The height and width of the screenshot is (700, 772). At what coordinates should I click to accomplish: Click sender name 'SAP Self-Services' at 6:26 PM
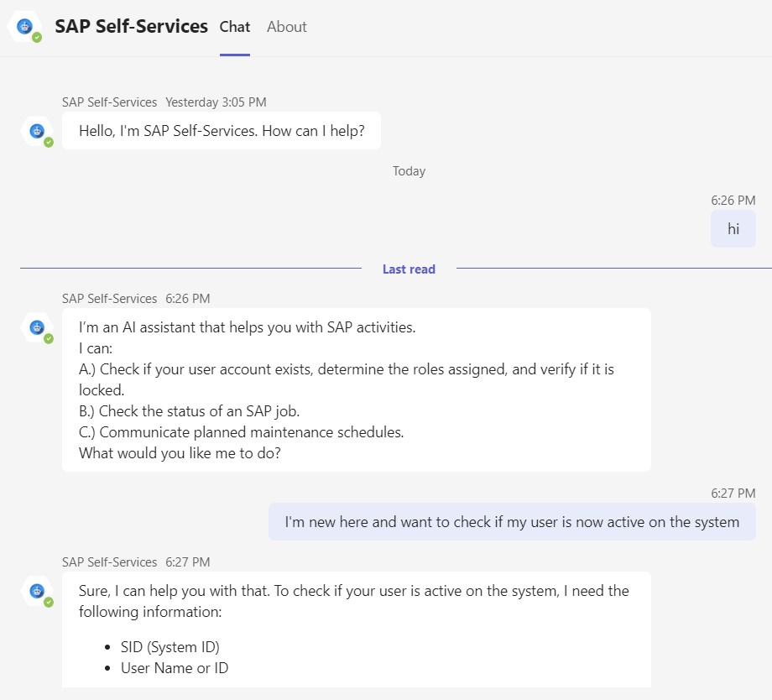[x=109, y=299]
